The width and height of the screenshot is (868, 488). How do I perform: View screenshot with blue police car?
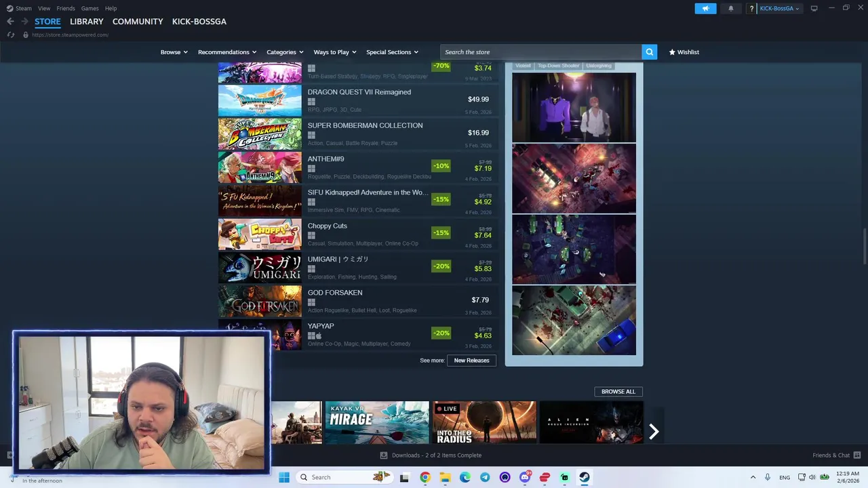[574, 321]
